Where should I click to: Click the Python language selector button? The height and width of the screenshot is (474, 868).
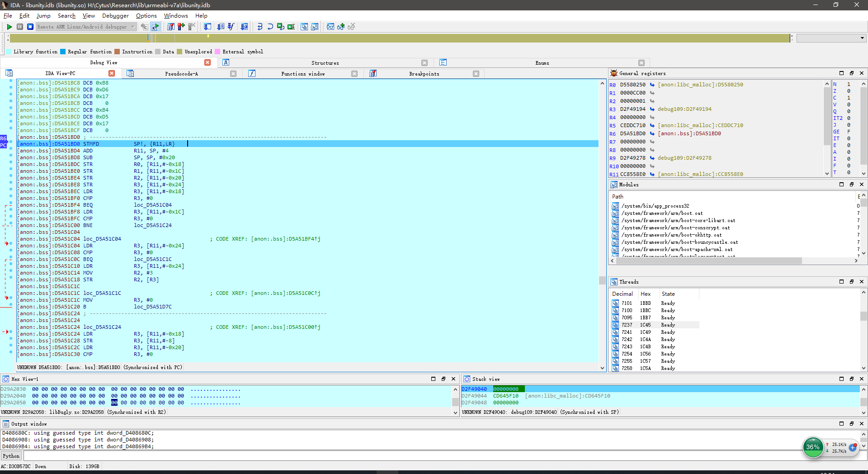[11, 456]
